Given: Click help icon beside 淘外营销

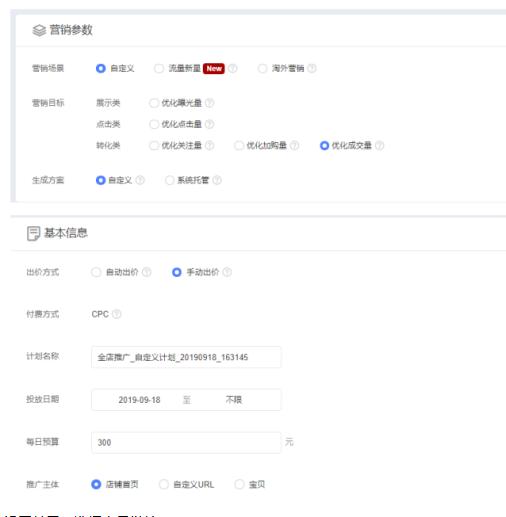Looking at the screenshot, I should 312,68.
